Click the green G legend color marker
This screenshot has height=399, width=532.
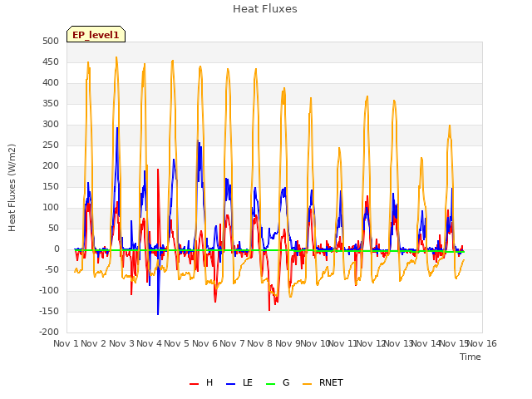pos(270,384)
